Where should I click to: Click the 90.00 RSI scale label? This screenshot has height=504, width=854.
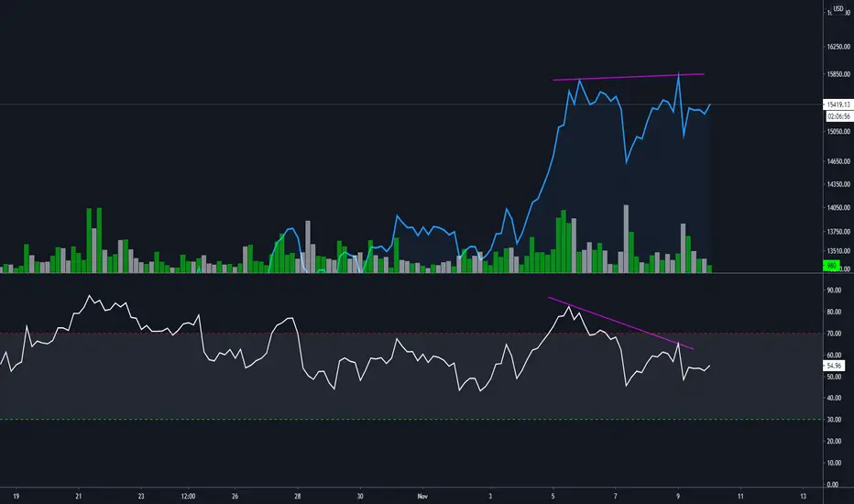[x=834, y=290]
